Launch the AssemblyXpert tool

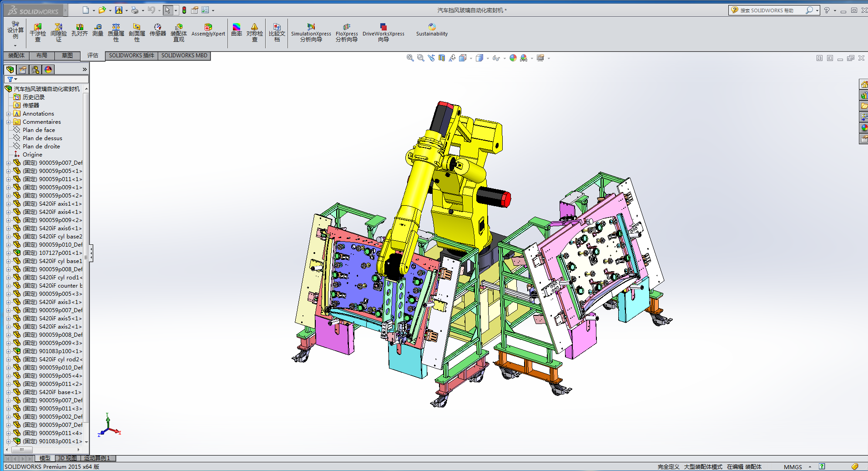(208, 30)
